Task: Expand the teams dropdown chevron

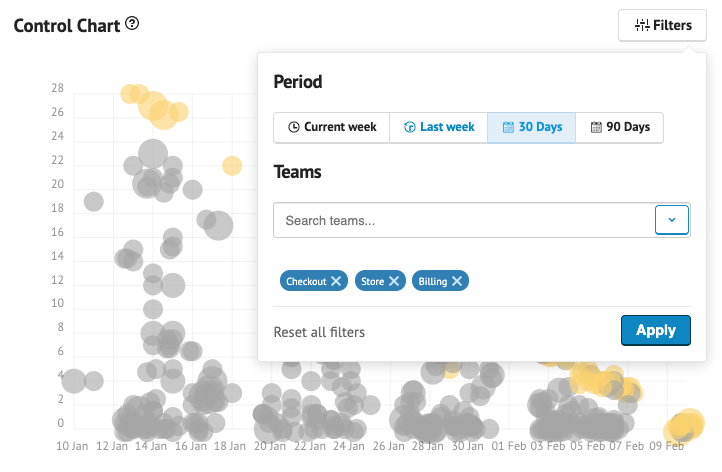Action: pos(672,220)
